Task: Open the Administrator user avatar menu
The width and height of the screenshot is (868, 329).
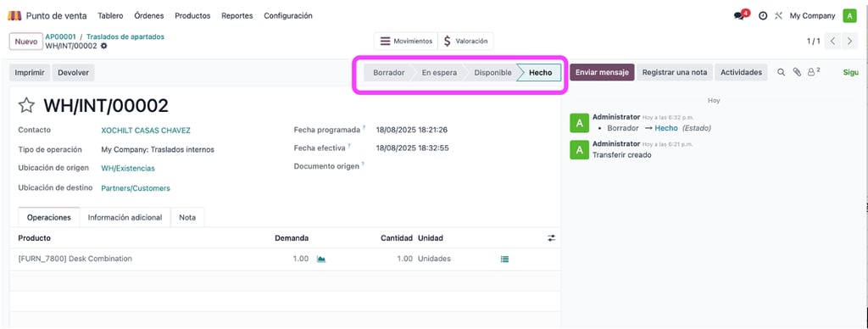Action: [x=849, y=16]
